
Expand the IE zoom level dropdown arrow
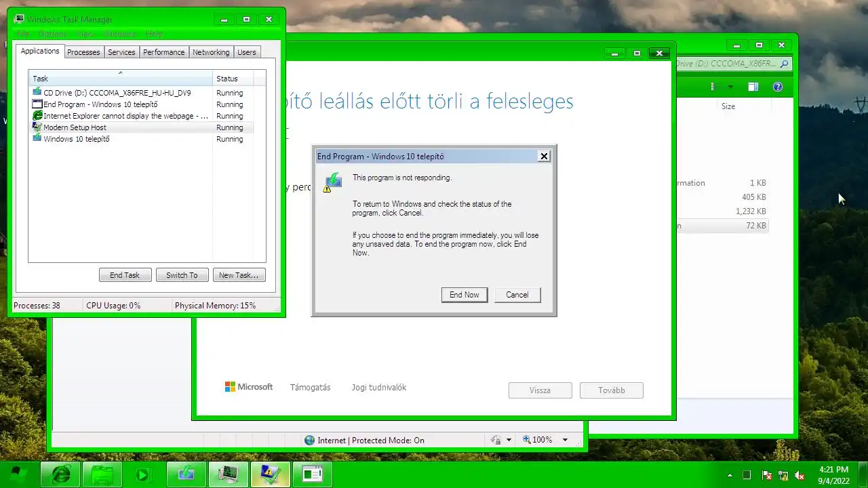click(x=565, y=440)
